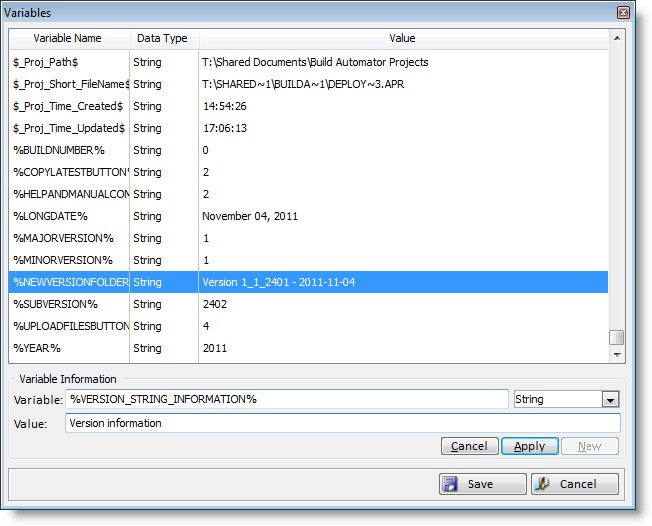Click the 2402 subversion value

click(215, 304)
